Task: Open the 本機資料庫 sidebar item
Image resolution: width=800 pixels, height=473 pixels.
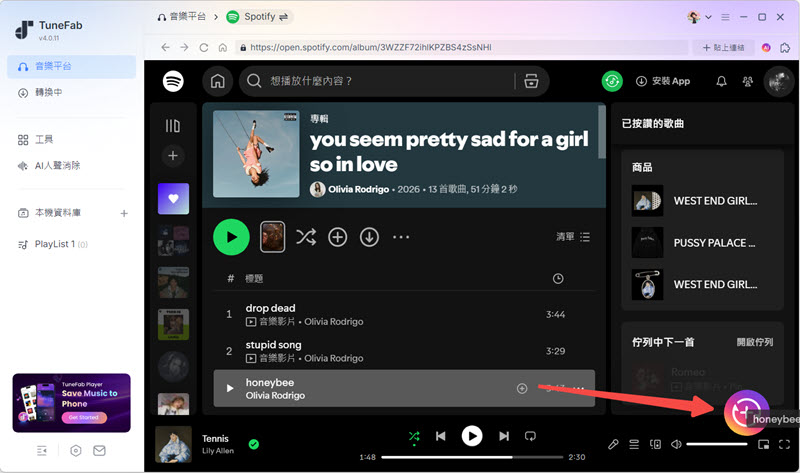Action: [57, 213]
